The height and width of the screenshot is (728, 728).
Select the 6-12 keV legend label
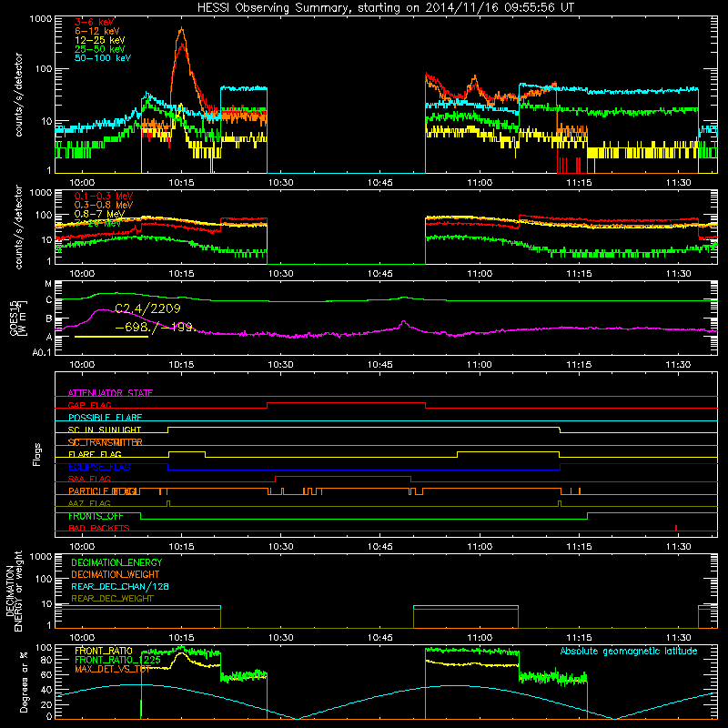pyautogui.click(x=97, y=31)
